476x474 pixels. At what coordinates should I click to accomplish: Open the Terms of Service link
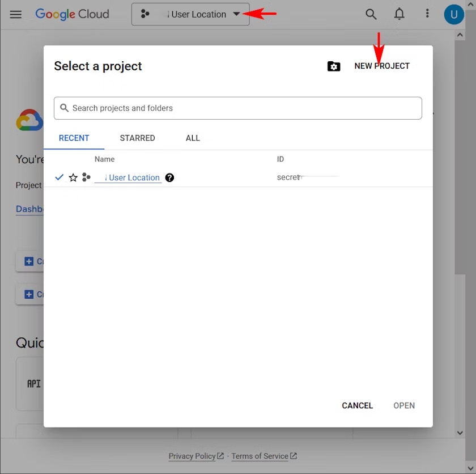pyautogui.click(x=260, y=456)
